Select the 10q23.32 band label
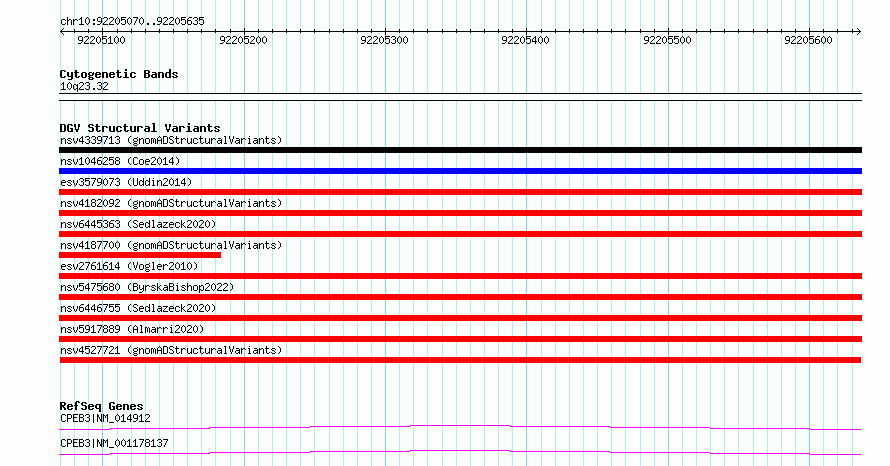 (84, 86)
